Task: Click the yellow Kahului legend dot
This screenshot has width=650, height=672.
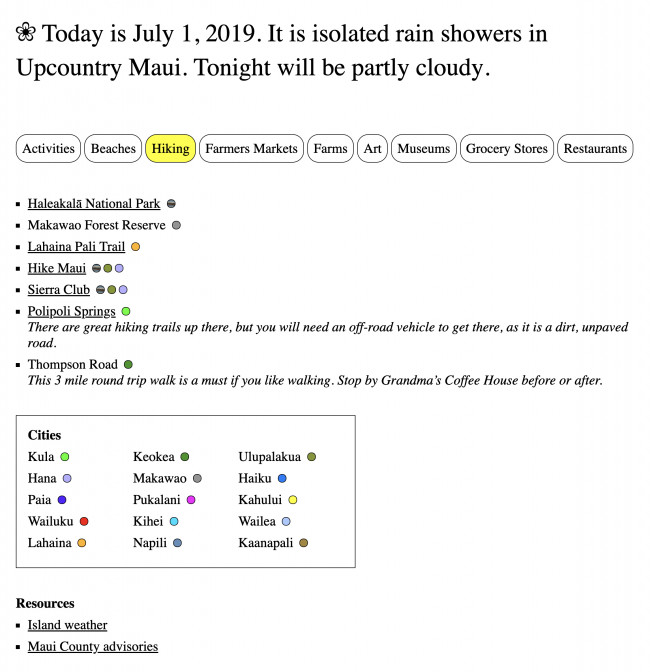Action: click(x=293, y=500)
